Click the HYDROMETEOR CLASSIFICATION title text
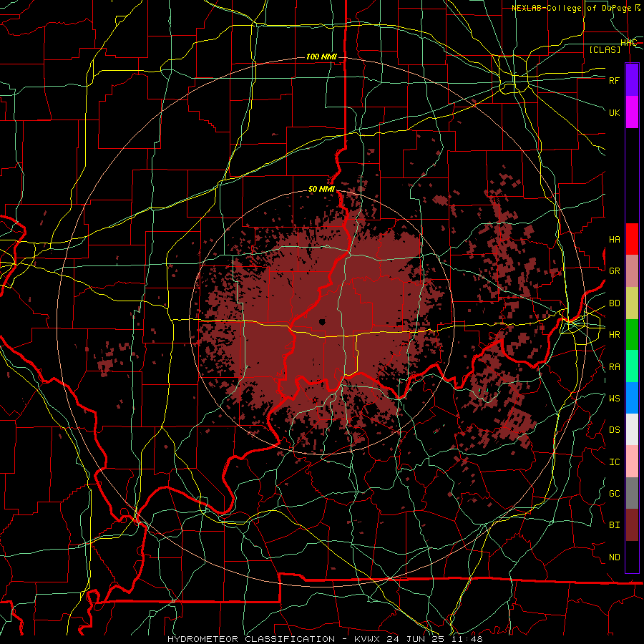 point(251,639)
